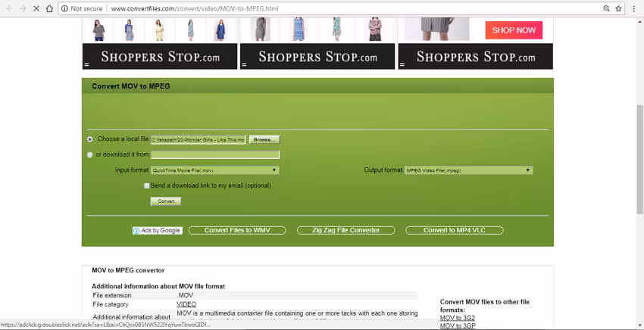Open Chrome three-dot menu
644x330 pixels.
pos(634,8)
